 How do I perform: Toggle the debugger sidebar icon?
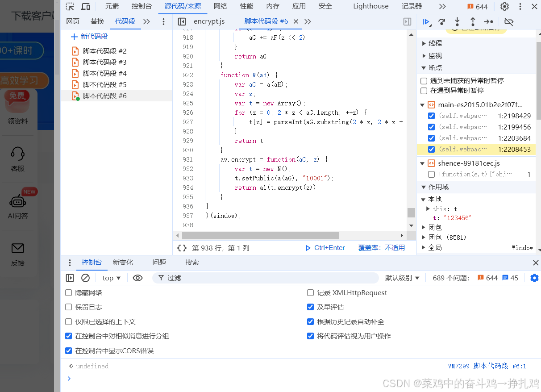tap(407, 21)
